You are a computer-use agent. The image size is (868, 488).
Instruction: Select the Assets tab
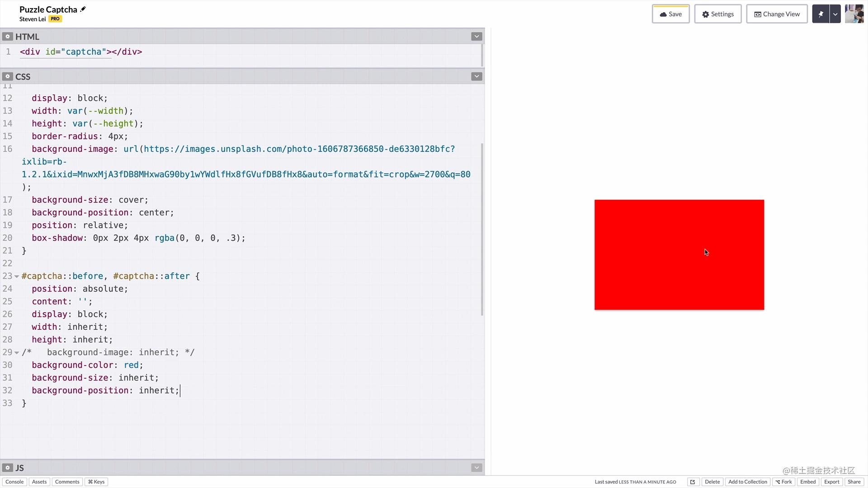[x=39, y=481]
